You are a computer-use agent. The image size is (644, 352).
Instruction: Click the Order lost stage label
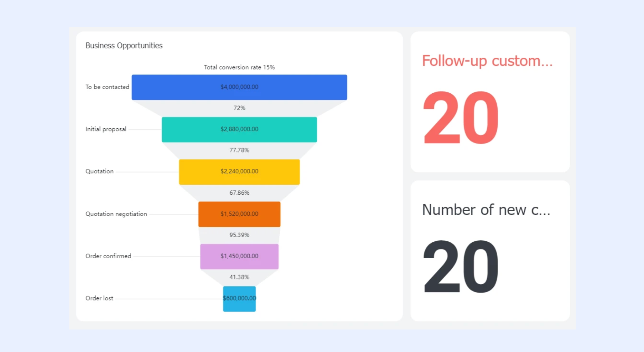coord(99,298)
